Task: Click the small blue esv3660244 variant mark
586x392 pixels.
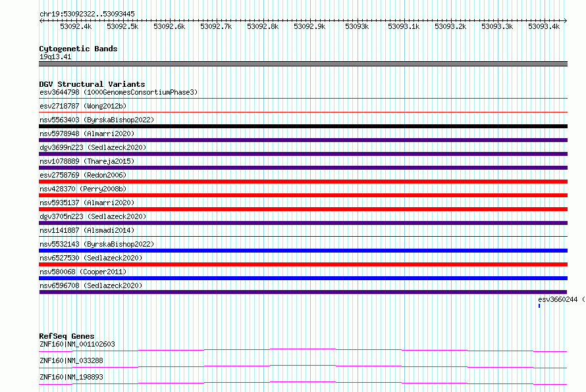Action: [x=539, y=306]
